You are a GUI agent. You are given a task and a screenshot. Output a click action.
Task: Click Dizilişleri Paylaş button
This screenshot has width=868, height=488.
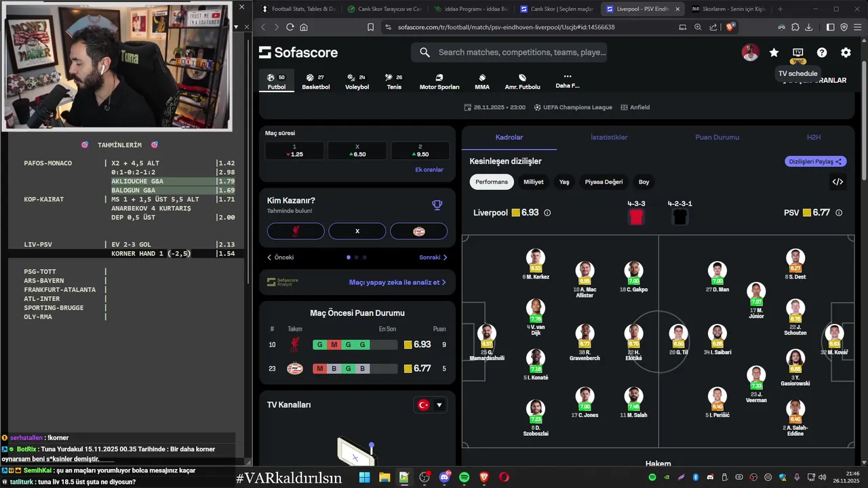[816, 161]
